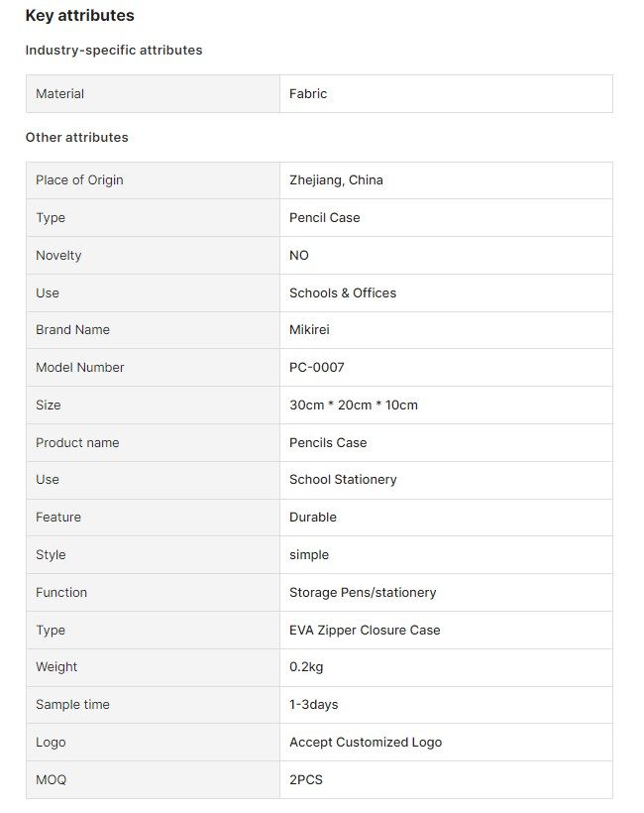The width and height of the screenshot is (644, 813).
Task: Select the Industry-specific attributes subheading
Action: point(114,51)
